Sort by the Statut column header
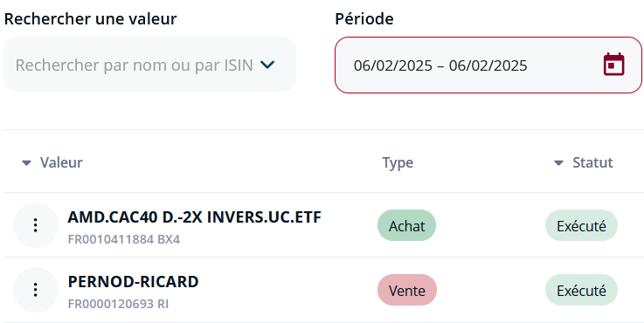The height and width of the screenshot is (323, 644). point(592,162)
